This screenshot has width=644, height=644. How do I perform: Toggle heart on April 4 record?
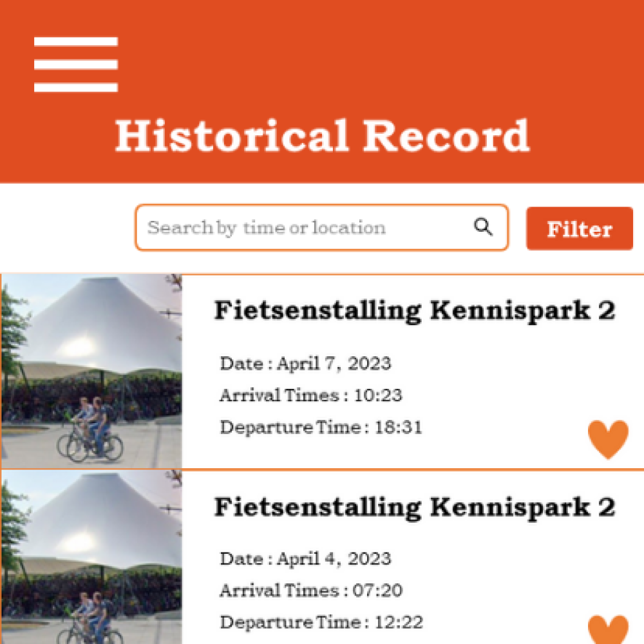pos(608,630)
